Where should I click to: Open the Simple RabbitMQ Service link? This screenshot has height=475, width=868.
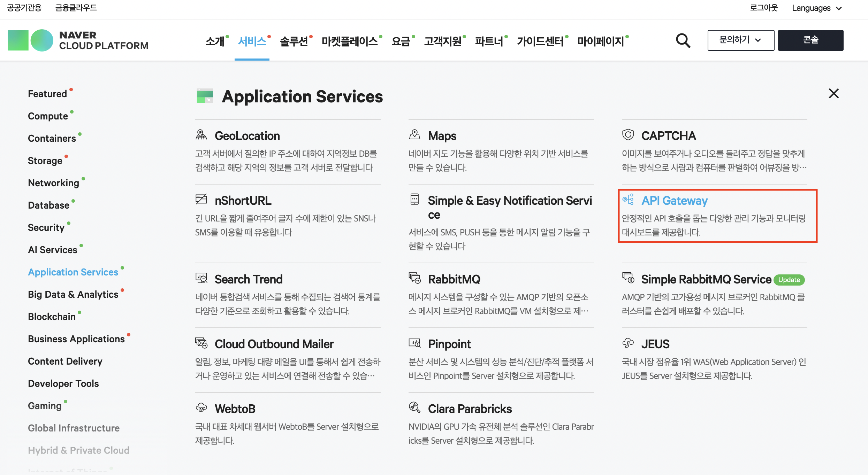(x=706, y=279)
